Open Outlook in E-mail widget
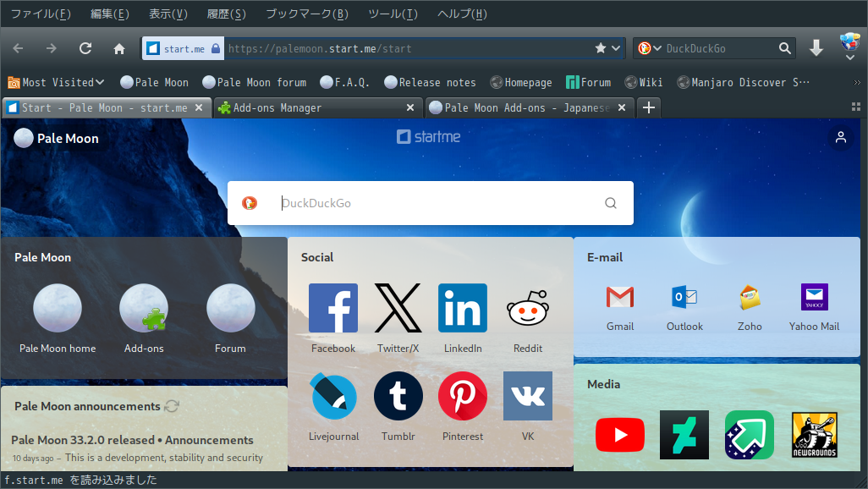This screenshot has height=489, width=868. pyautogui.click(x=684, y=298)
